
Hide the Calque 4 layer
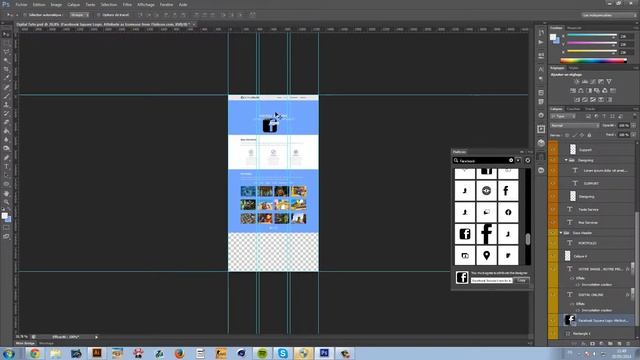553,256
